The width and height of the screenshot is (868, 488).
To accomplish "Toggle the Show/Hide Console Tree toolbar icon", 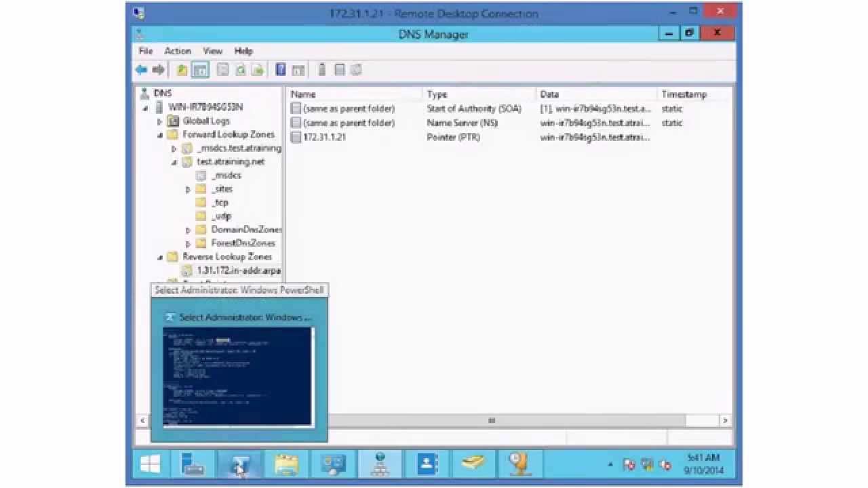I will (200, 70).
